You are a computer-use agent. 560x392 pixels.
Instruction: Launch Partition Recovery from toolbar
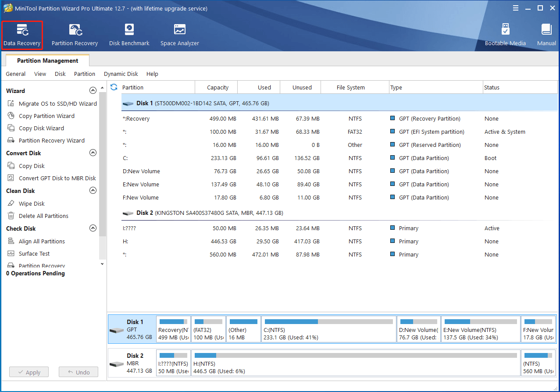[75, 35]
